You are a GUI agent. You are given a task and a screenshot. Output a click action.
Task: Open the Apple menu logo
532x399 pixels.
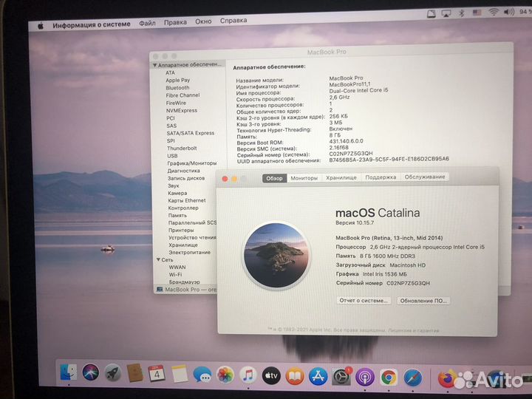pyautogui.click(x=41, y=26)
